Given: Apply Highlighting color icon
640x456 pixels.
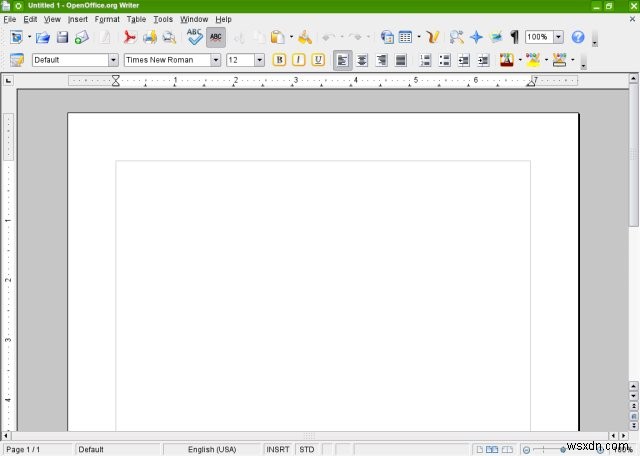Looking at the screenshot, I should 533,60.
